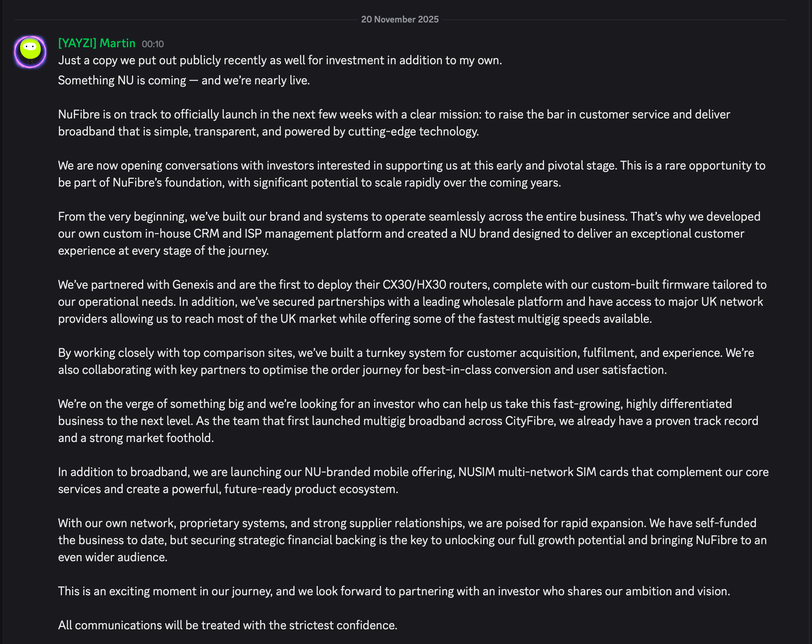Image resolution: width=812 pixels, height=644 pixels.
Task: Click the final "All communications will be treated" line
Action: pos(228,625)
